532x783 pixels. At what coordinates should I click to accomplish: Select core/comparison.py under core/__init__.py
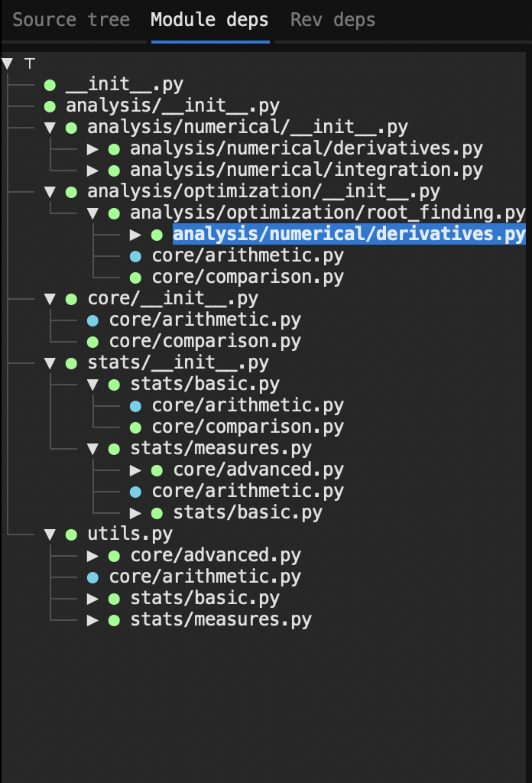[204, 341]
